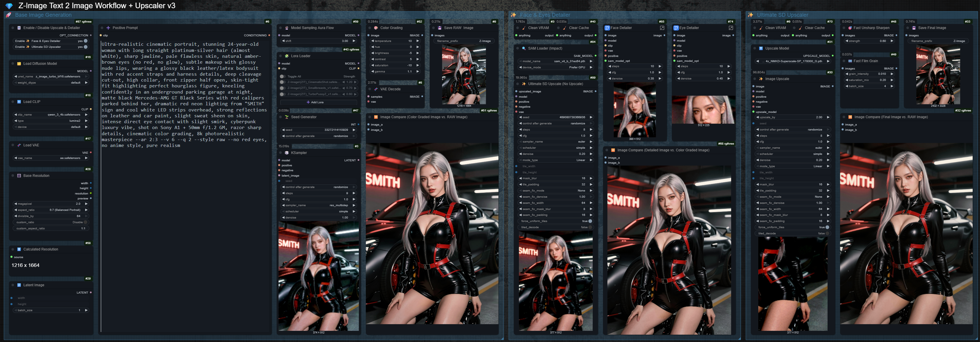Click the SAM Loader magnifier icon
Image resolution: width=980 pixels, height=342 pixels.
coord(524,48)
